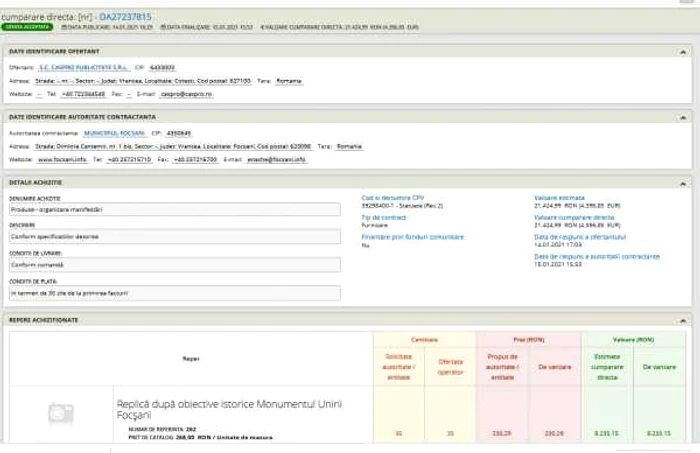
Task: Click the Furnizare contract type value
Action: (x=374, y=225)
